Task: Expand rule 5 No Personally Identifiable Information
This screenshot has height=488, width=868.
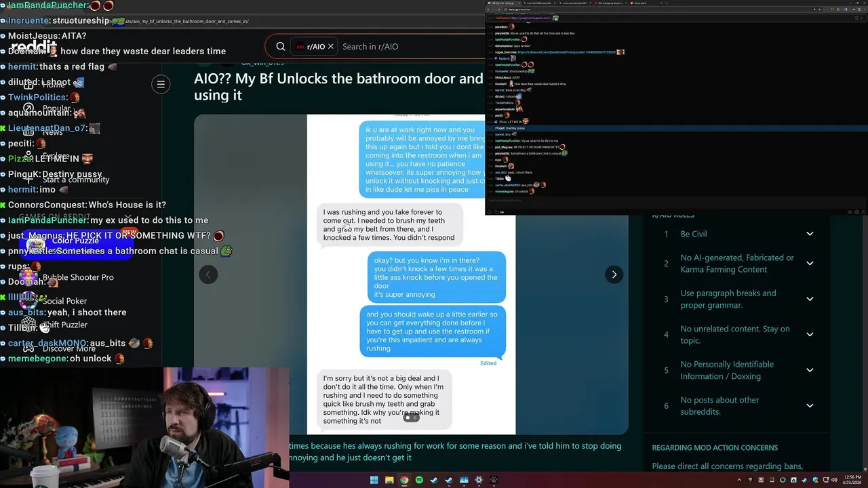Action: [810, 370]
